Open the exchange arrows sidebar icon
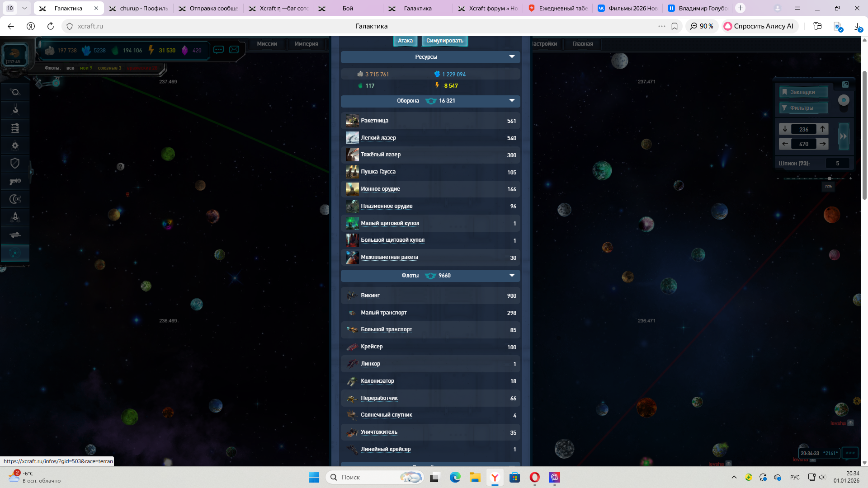Viewport: 868px width, 488px height. tap(15, 235)
